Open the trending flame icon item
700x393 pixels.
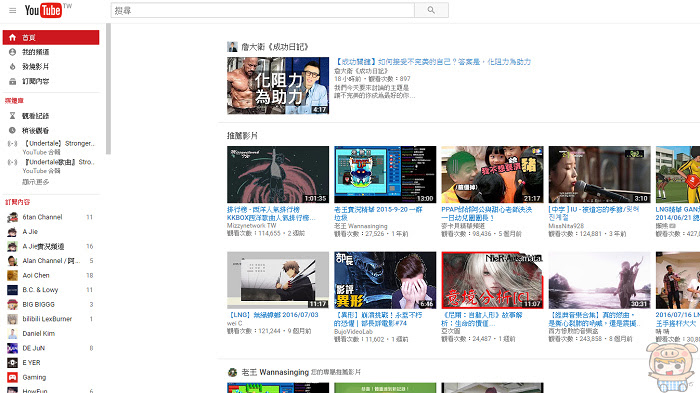click(x=12, y=67)
